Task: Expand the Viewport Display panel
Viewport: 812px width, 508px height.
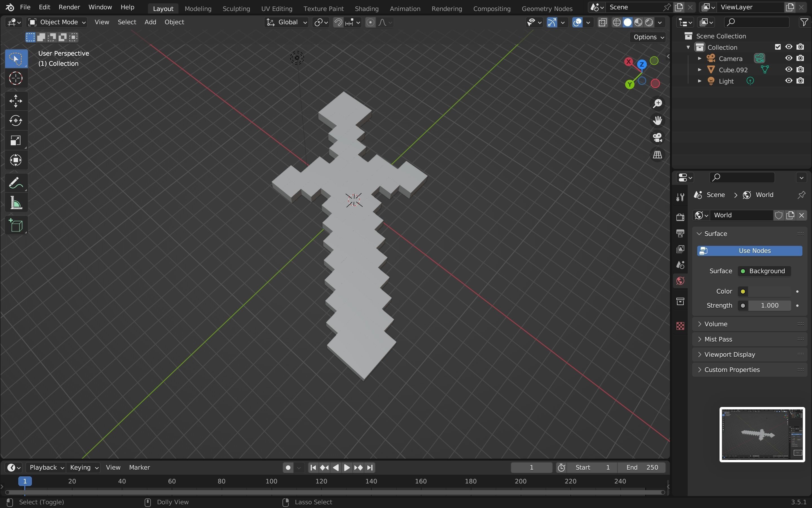Action: [x=750, y=354]
